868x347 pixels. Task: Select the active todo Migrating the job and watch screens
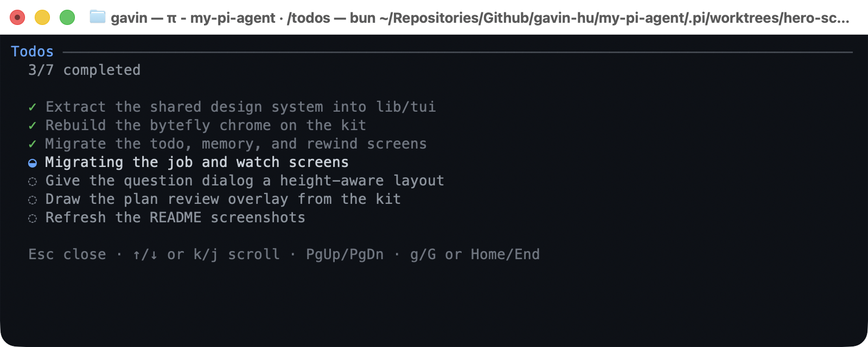click(197, 162)
